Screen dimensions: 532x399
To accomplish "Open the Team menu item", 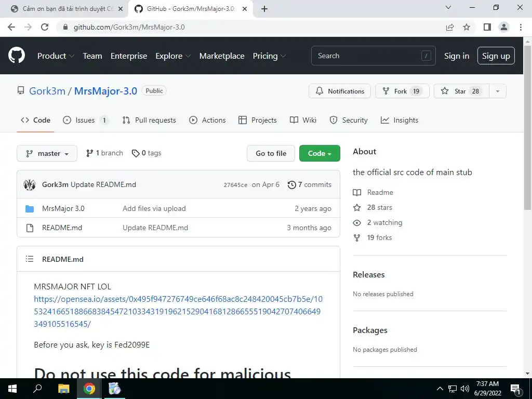I will (92, 56).
